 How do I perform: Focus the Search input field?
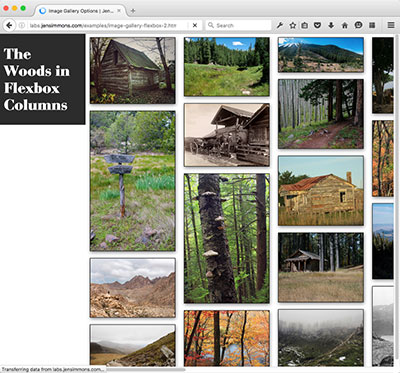238,25
